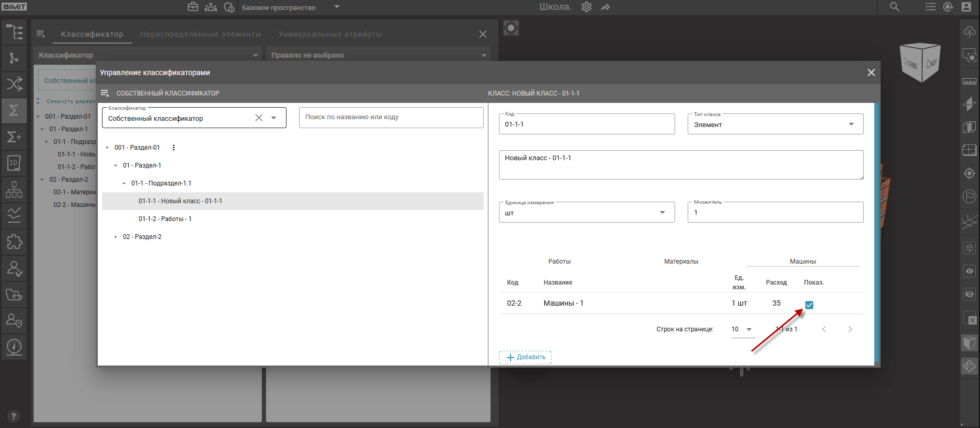Click three-dot menu beside 001 - Раздел-01
980x428 pixels.
click(x=173, y=148)
